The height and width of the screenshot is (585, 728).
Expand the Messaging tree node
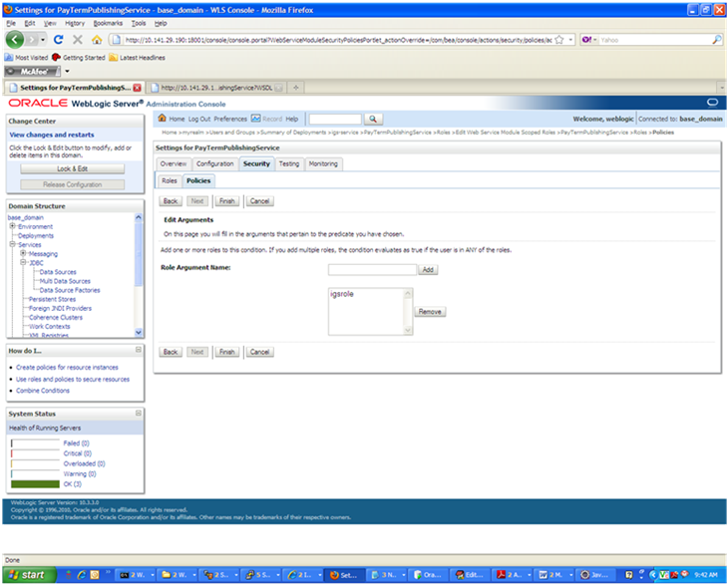23,253
